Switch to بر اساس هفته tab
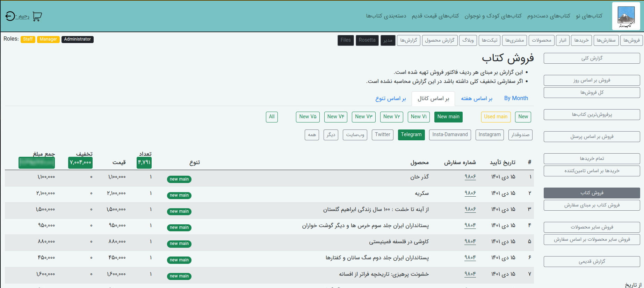The image size is (644, 288). pos(476,98)
